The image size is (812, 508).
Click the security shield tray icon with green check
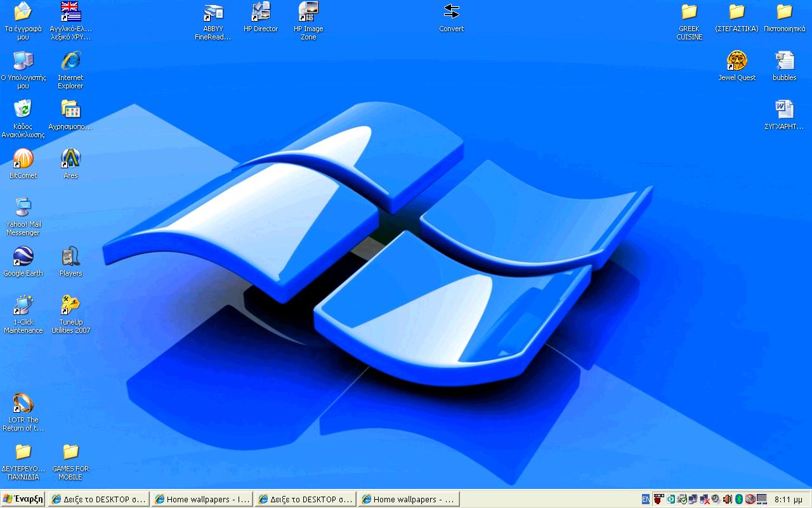click(682, 499)
